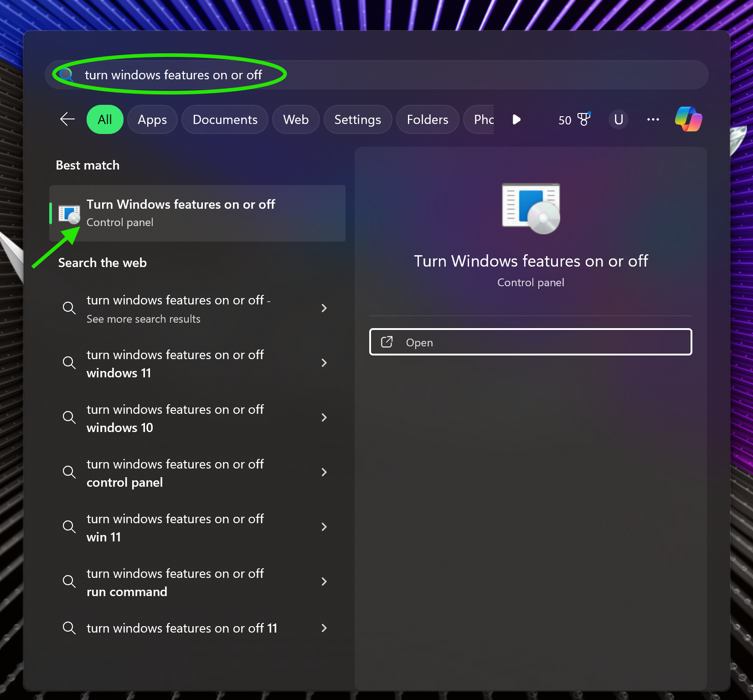Click the search magnifier icon in search box
753x700 pixels.
click(x=67, y=75)
